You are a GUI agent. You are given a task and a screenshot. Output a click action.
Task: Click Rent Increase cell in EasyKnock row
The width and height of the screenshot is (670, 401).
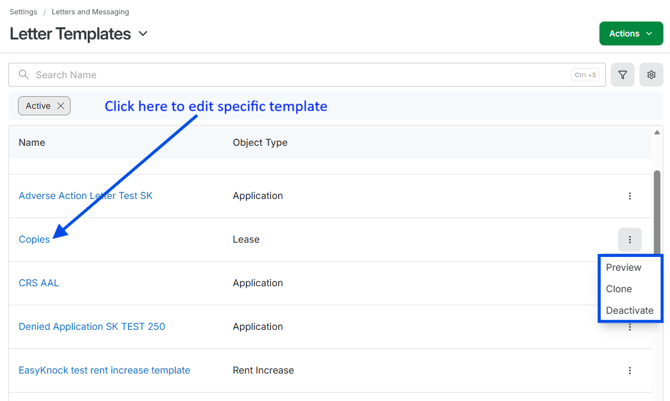263,370
